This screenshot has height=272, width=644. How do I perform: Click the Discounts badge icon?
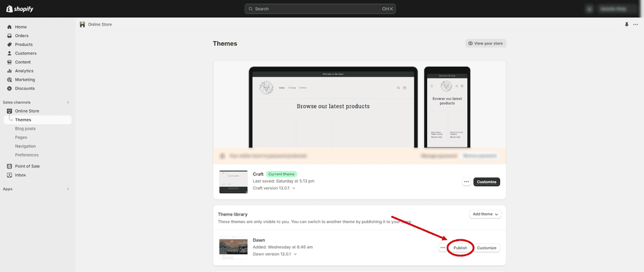[x=9, y=89]
